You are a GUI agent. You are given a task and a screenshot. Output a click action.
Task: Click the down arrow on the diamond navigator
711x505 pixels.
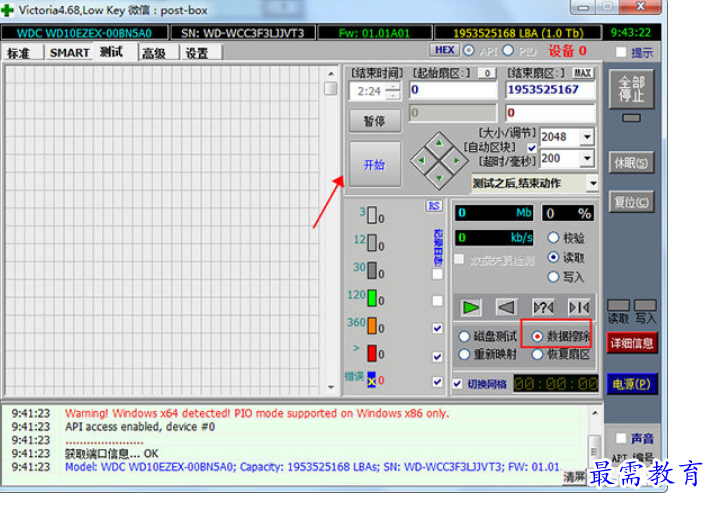point(439,177)
